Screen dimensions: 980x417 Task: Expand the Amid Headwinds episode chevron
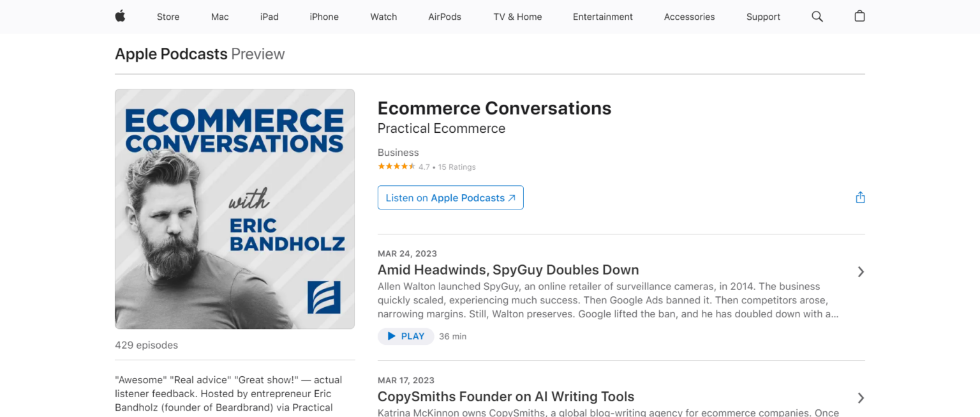860,271
